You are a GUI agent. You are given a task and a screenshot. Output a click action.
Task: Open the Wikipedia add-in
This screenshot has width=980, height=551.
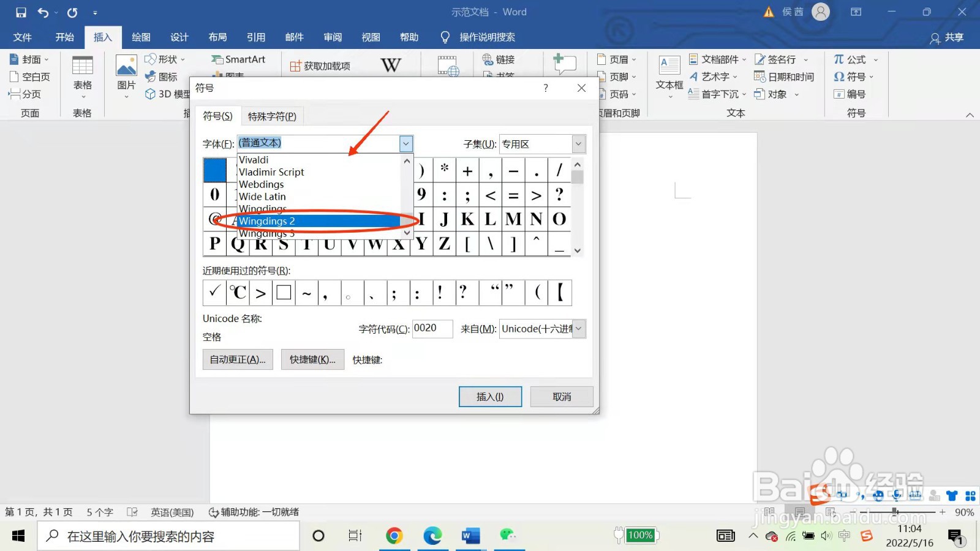click(x=391, y=65)
